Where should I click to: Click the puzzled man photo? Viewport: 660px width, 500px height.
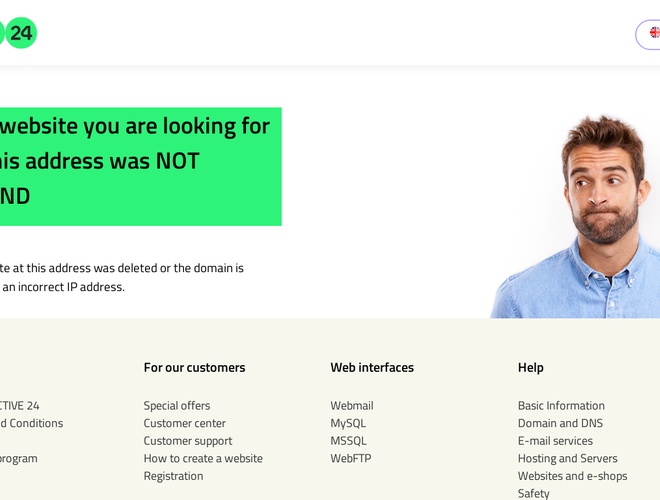(x=590, y=220)
